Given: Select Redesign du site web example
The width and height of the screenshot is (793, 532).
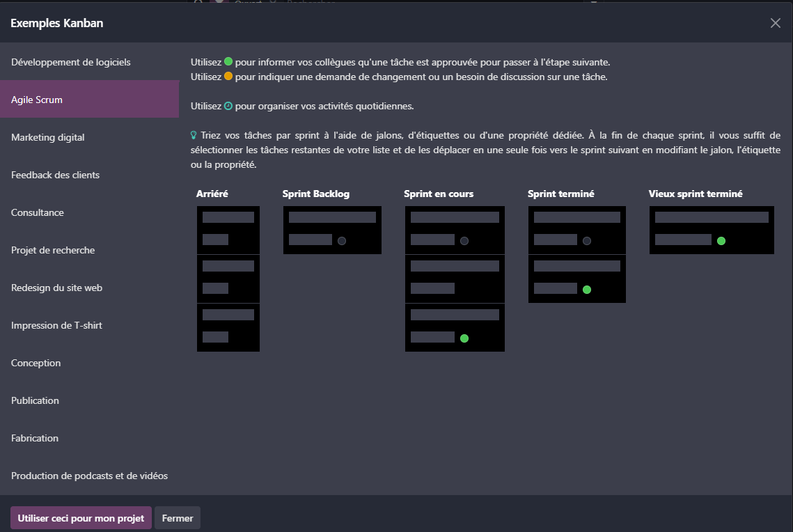Looking at the screenshot, I should coord(57,288).
